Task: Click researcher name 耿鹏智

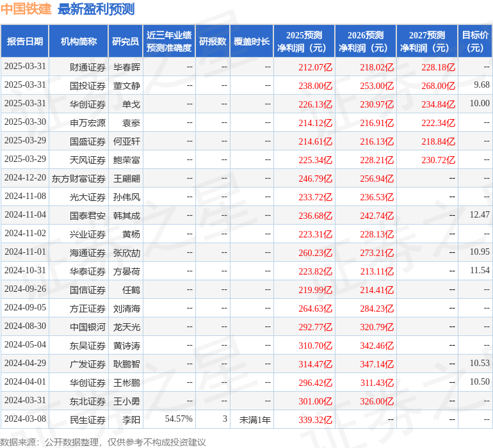Action: pos(127,364)
